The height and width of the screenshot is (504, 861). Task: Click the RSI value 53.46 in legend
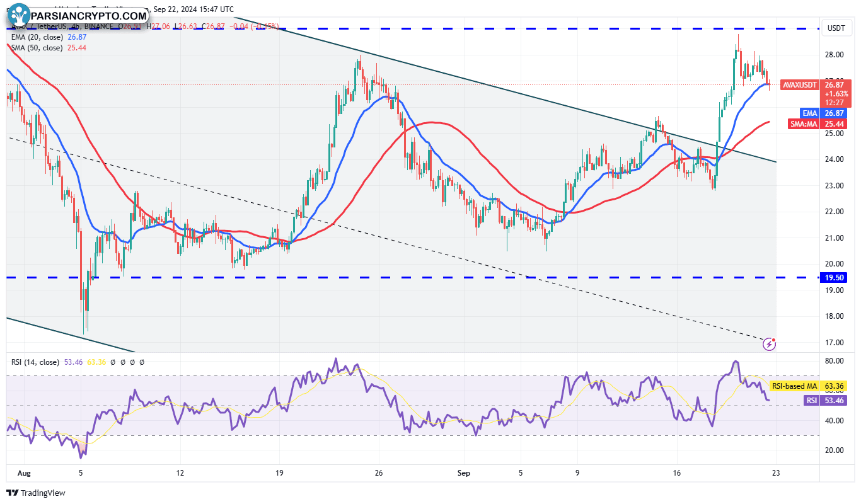74,362
